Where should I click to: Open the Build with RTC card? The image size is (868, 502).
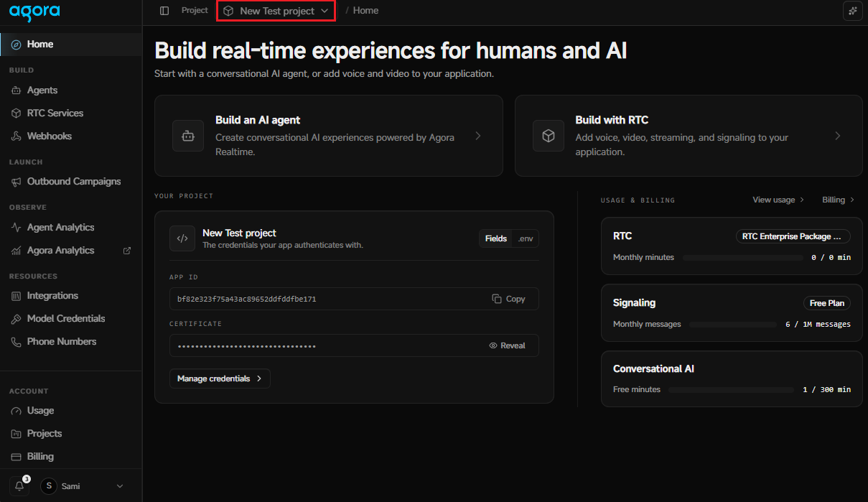689,136
